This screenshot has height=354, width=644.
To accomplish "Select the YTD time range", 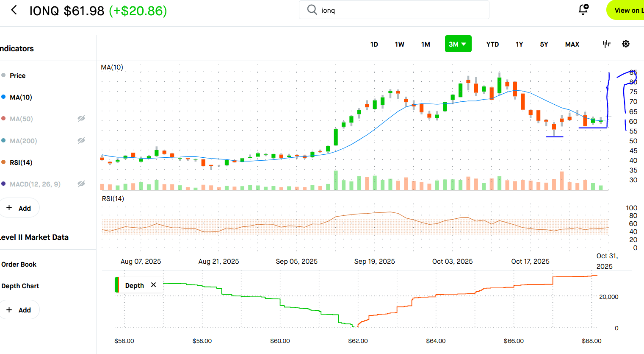I will 492,44.
